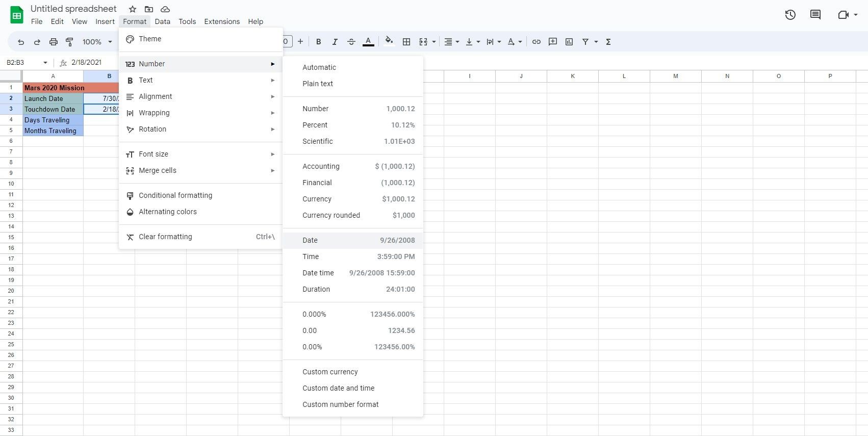Open Custom date and time

[353, 388]
